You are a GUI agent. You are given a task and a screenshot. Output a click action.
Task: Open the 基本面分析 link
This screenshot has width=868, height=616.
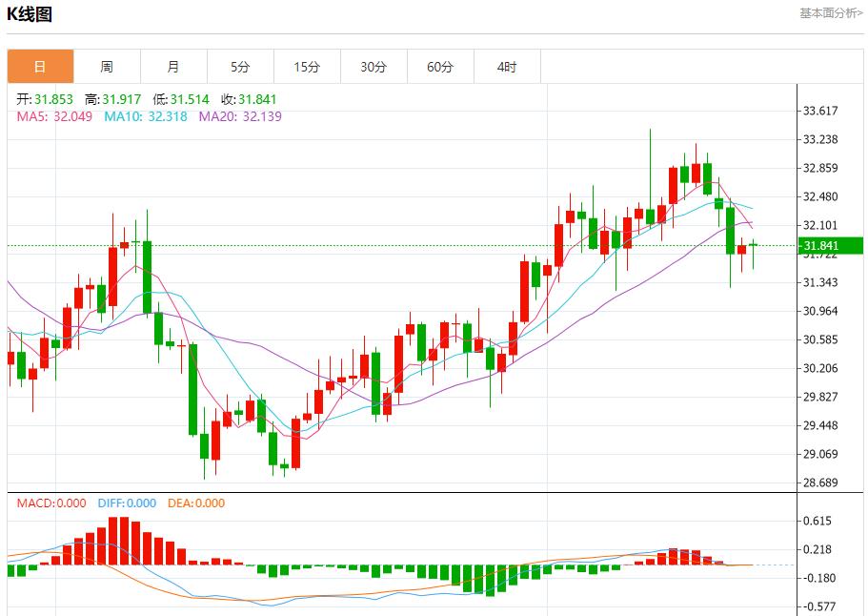click(831, 13)
